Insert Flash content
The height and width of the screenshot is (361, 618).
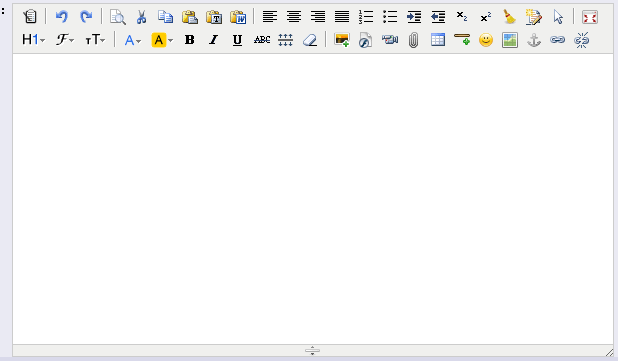[365, 40]
